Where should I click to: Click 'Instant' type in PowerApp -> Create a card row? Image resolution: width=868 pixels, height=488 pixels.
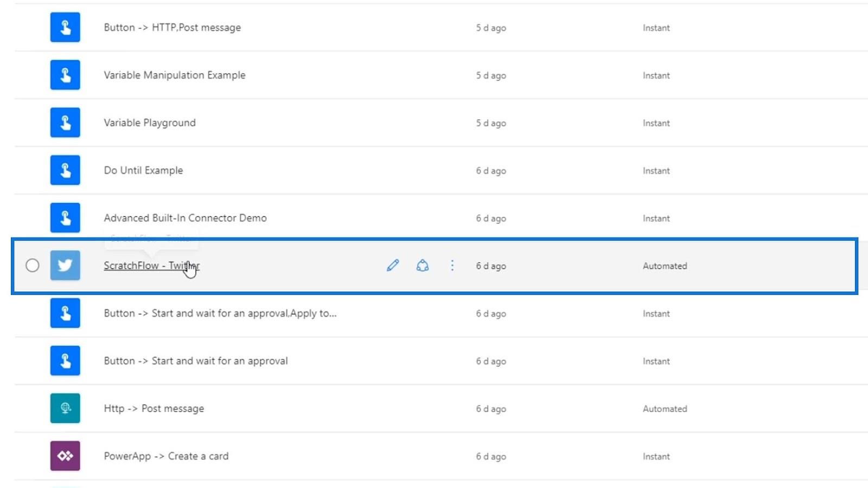point(656,457)
